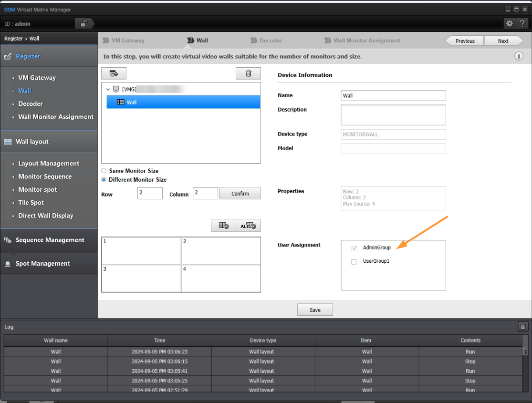
Task: Click the Name input field
Action: (x=393, y=96)
